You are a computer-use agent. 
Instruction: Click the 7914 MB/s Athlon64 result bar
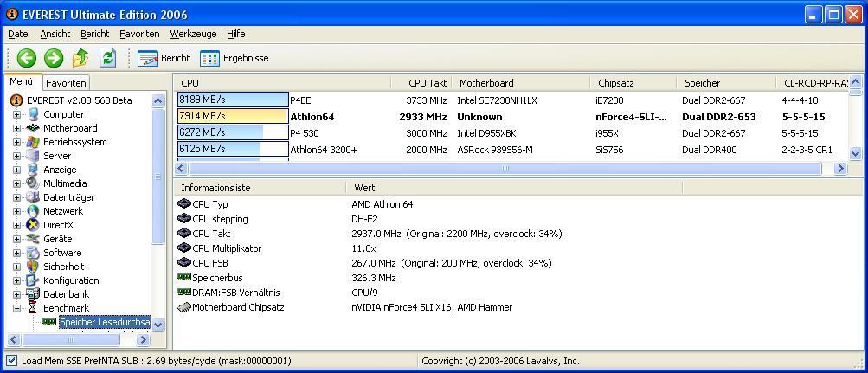[233, 116]
